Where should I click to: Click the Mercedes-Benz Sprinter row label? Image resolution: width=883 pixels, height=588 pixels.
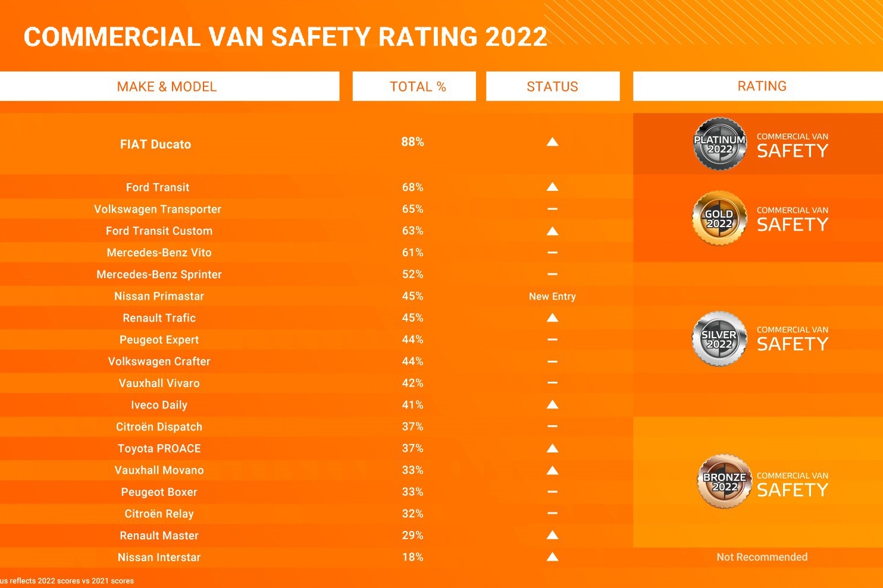(159, 275)
